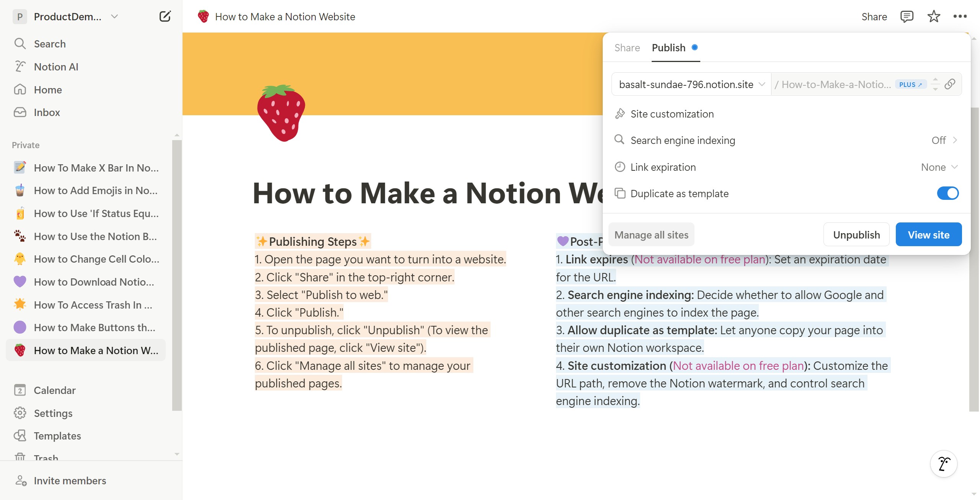Screen dimensions: 980x500
Task: Open Settings gear in sidebar
Action: click(x=20, y=413)
